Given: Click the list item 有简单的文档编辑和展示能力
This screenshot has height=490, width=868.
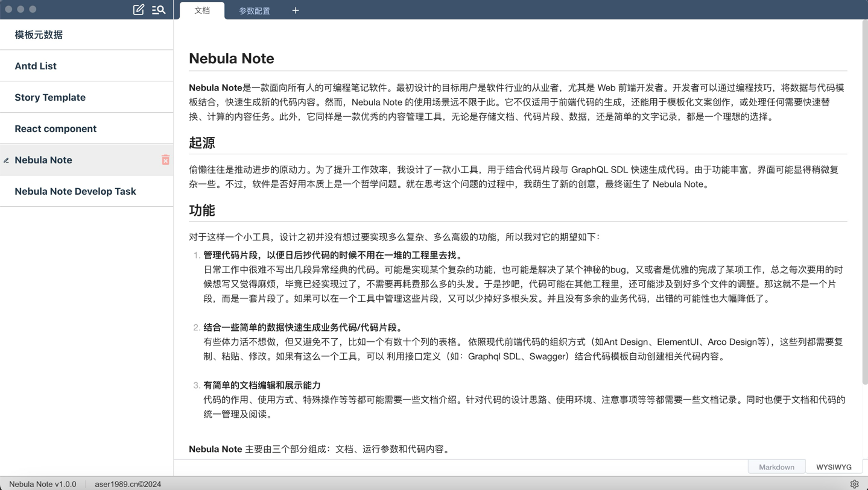Looking at the screenshot, I should 262,385.
